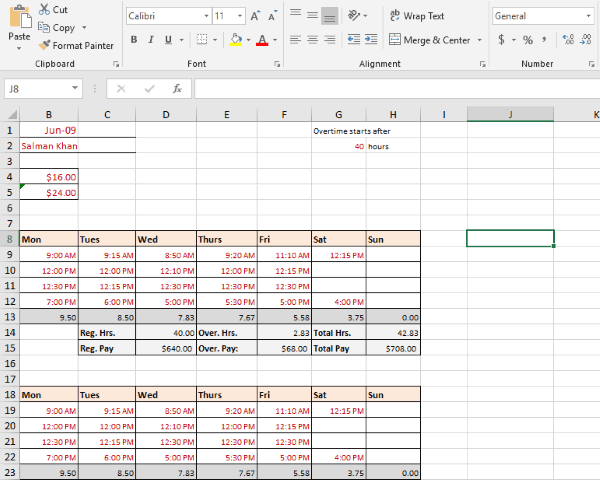The image size is (600, 480).
Task: Click the Increase Indent icon
Action: (369, 40)
